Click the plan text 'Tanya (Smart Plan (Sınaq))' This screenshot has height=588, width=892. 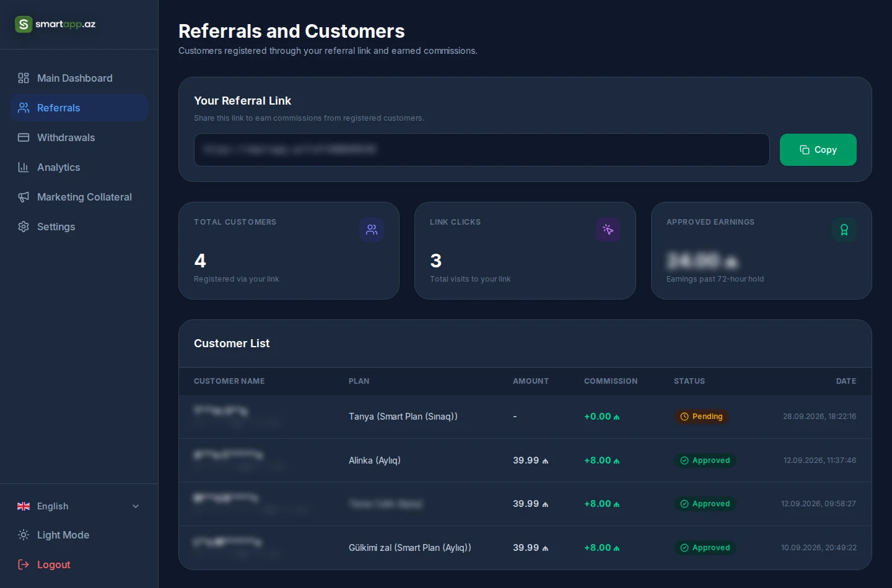(x=403, y=417)
